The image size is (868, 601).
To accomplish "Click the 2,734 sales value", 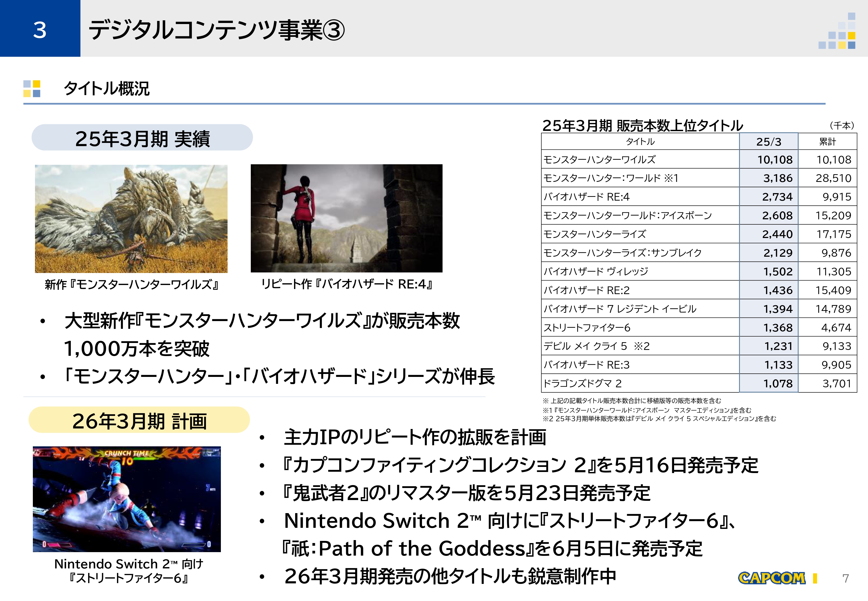I will pyautogui.click(x=777, y=197).
